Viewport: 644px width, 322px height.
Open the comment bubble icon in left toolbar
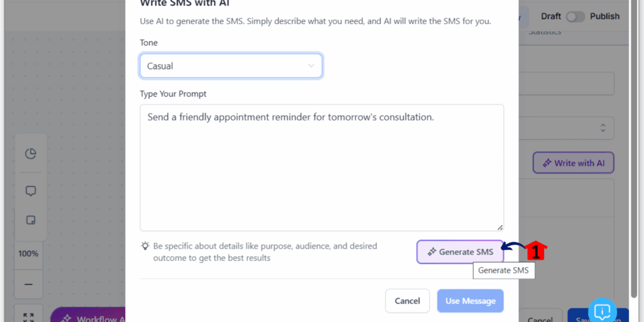pos(31,191)
